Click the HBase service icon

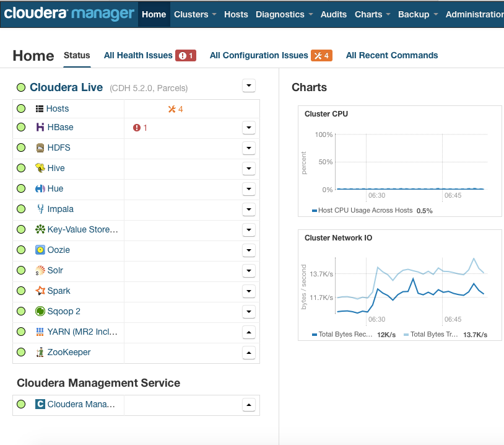(x=40, y=127)
